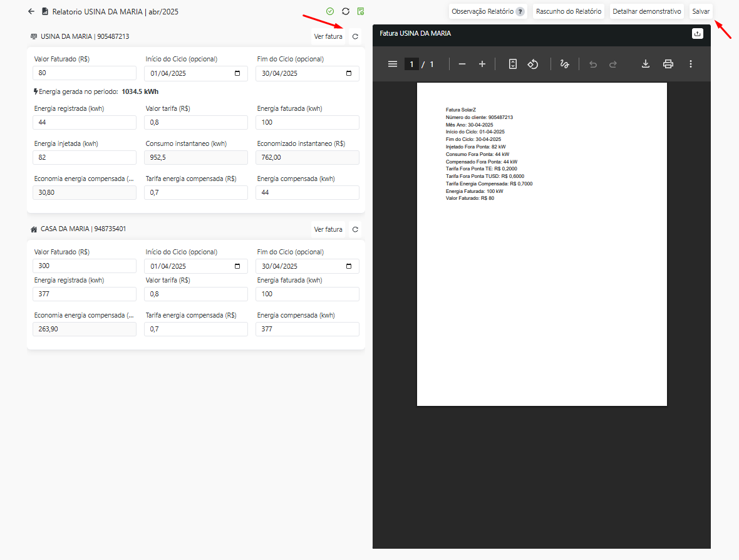Go back using the left arrow icon
Viewport: 739px width, 560px height.
click(31, 11)
